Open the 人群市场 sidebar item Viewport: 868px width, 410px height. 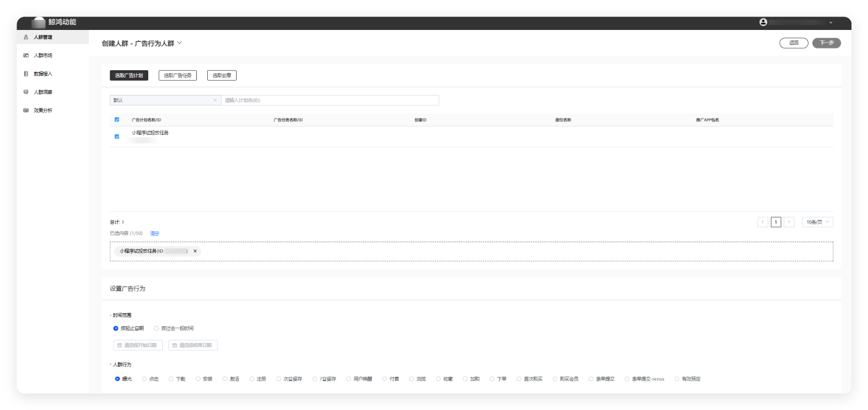(43, 55)
